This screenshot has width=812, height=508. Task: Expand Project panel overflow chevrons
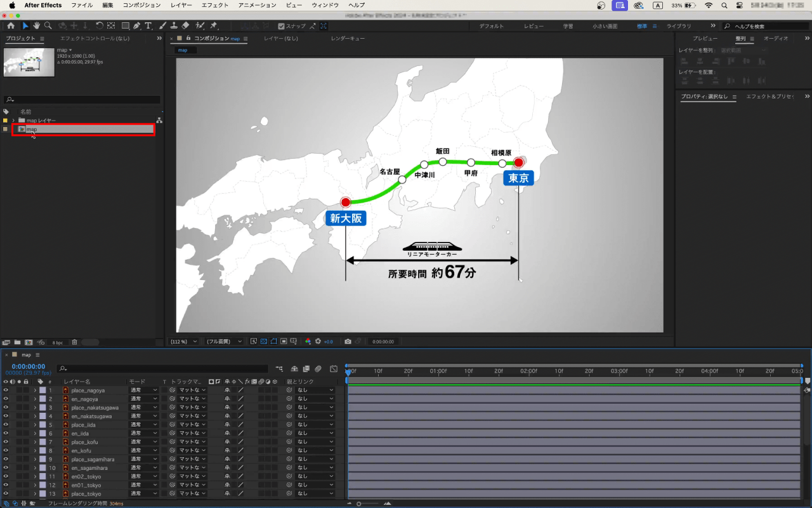click(159, 39)
